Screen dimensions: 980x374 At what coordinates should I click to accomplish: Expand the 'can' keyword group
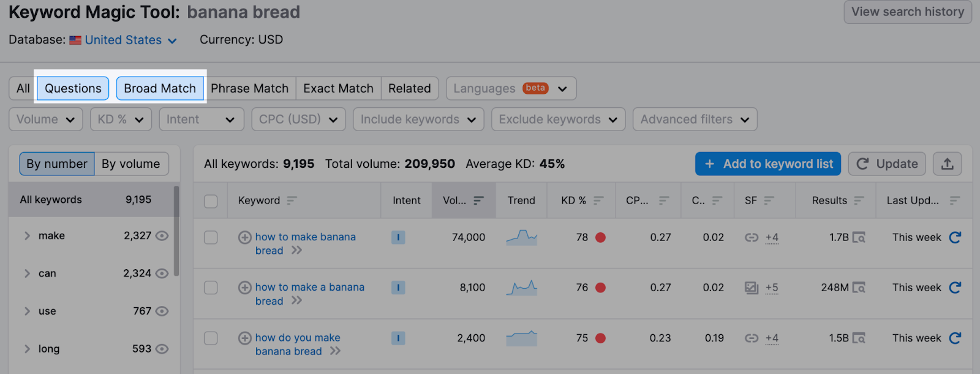27,273
